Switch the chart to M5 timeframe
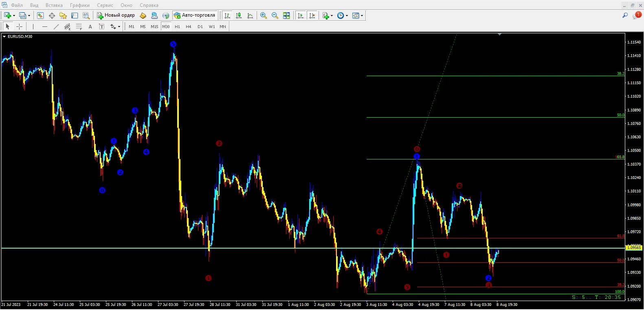This screenshot has width=644, height=310. tap(143, 26)
